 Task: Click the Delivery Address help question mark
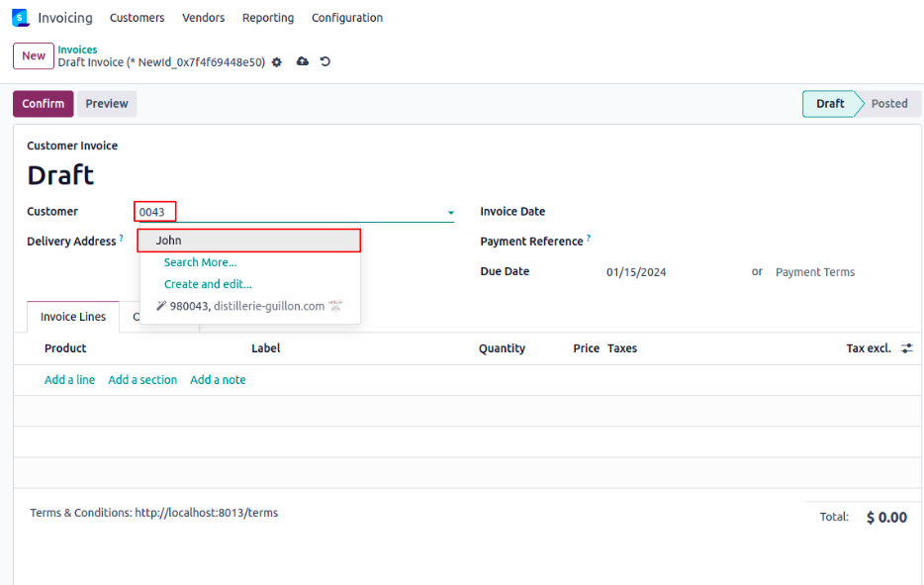coord(122,239)
